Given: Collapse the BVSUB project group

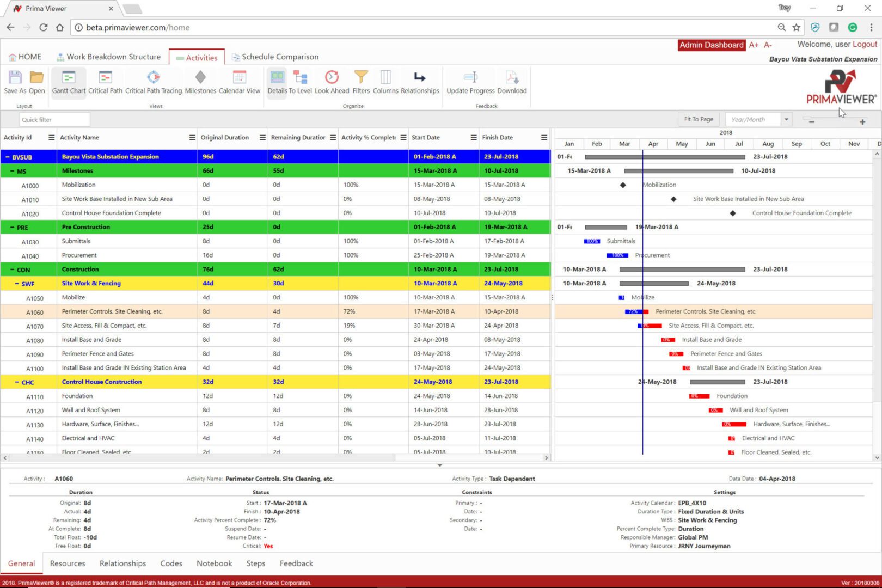Looking at the screenshot, I should (x=8, y=157).
